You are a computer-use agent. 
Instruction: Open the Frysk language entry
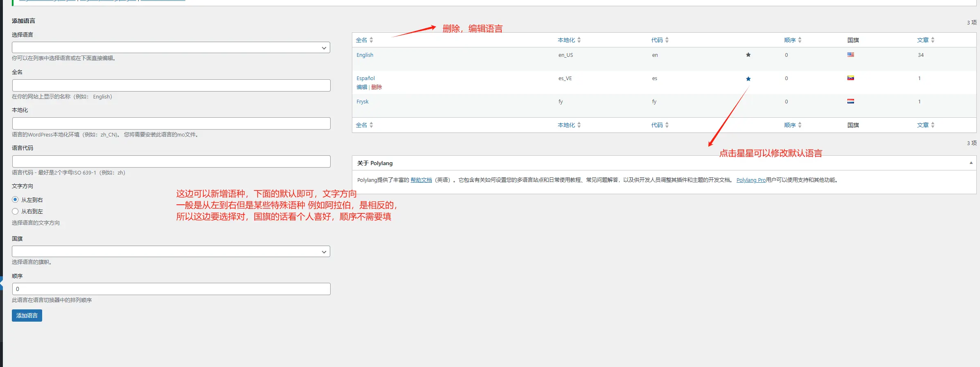(x=362, y=102)
